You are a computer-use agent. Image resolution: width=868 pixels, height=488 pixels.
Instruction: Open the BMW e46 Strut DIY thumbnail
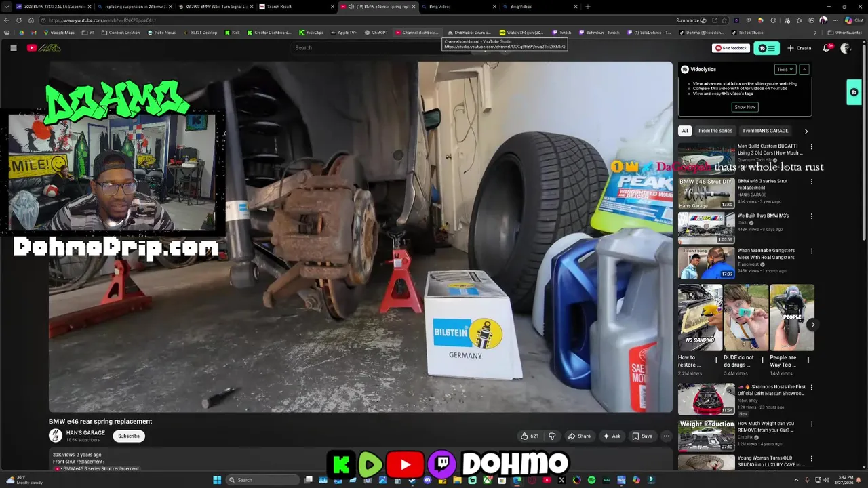point(707,193)
